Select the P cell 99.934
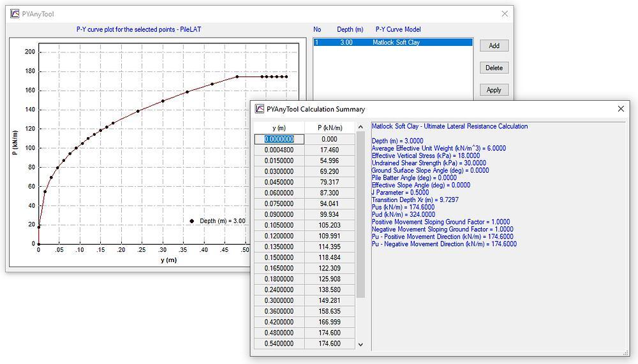 pos(330,214)
